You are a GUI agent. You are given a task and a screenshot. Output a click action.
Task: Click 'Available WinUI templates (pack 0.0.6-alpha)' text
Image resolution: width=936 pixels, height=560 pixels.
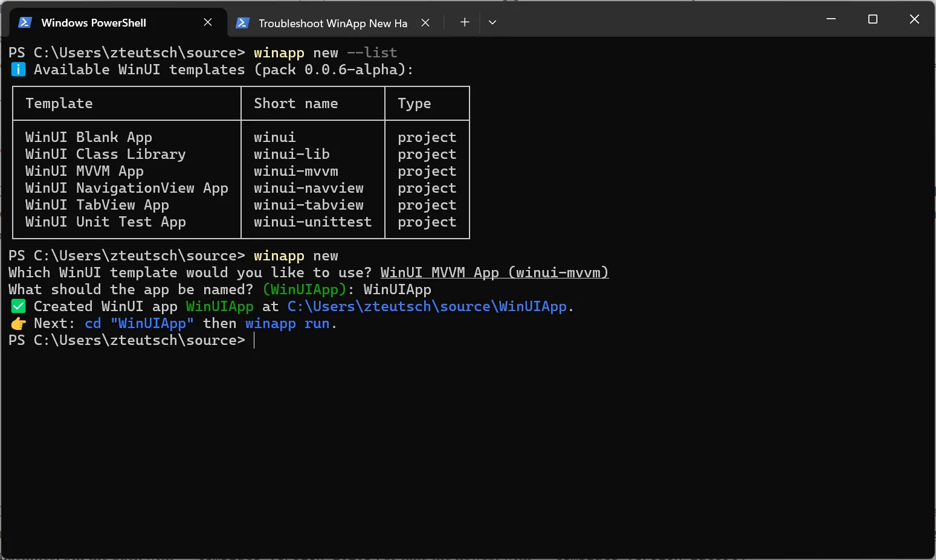click(223, 69)
